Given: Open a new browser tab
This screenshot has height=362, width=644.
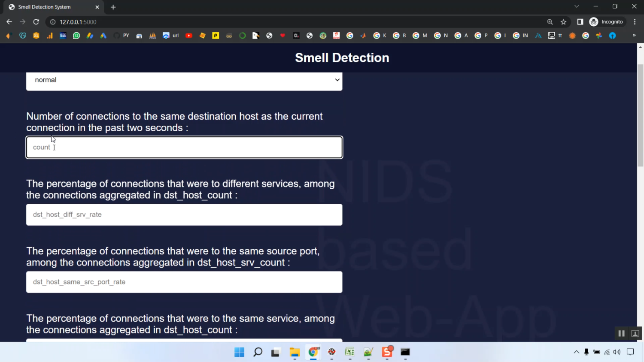Looking at the screenshot, I should [113, 7].
